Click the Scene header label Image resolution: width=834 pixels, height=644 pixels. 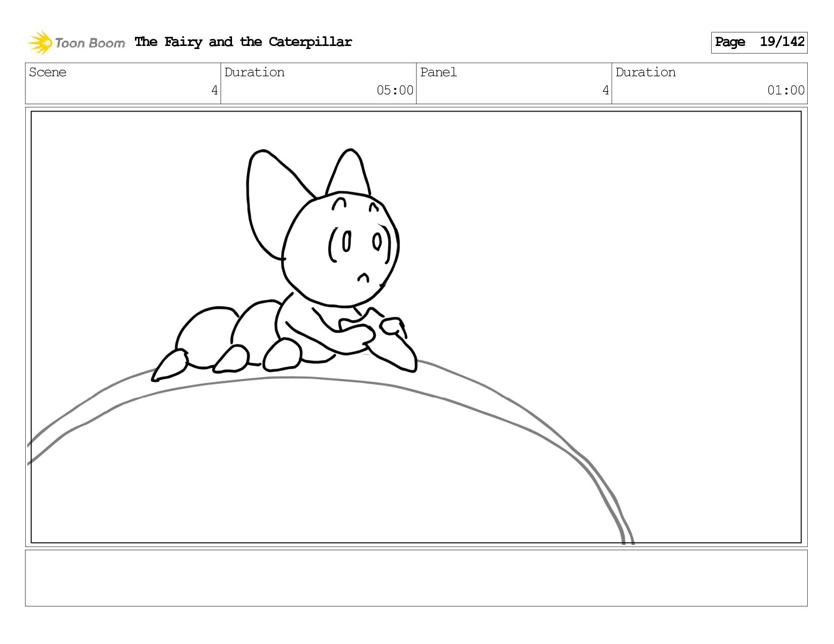[x=48, y=72]
